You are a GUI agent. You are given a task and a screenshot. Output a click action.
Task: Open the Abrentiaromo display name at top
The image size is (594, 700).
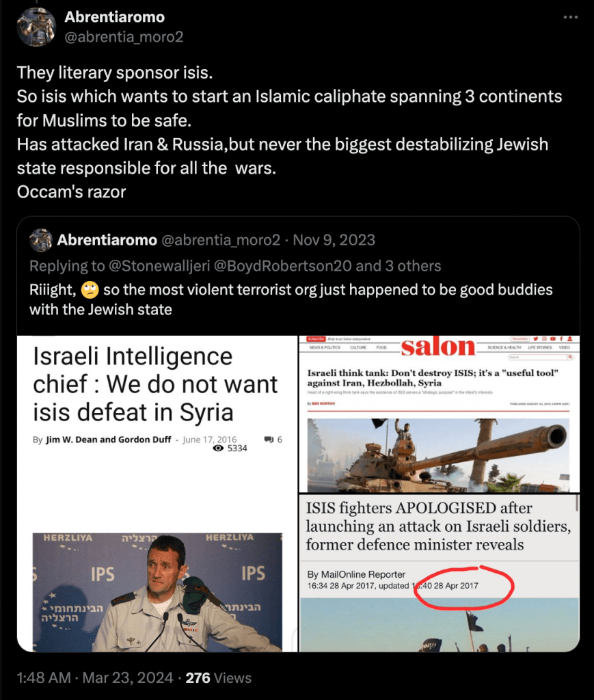point(115,17)
